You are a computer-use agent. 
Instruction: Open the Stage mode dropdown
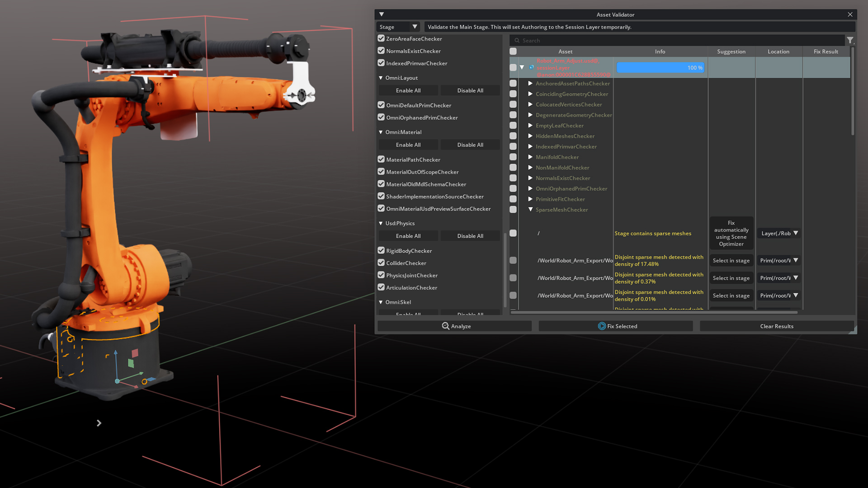coord(398,27)
